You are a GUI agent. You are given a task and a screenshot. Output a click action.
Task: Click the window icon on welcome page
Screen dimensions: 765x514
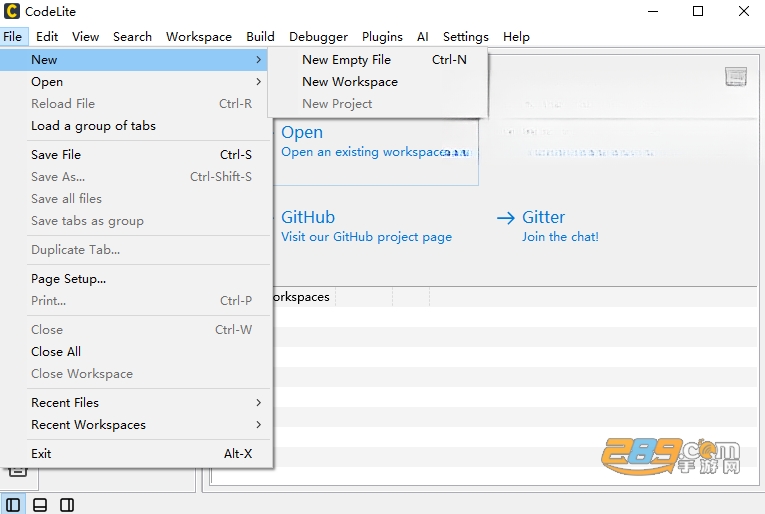pos(736,77)
